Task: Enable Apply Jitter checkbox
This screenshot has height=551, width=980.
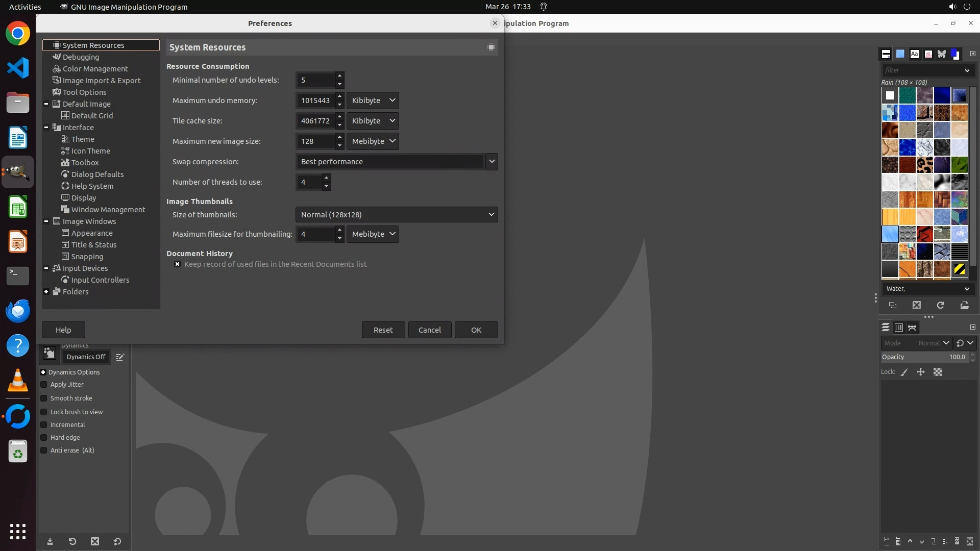Action: 44,385
